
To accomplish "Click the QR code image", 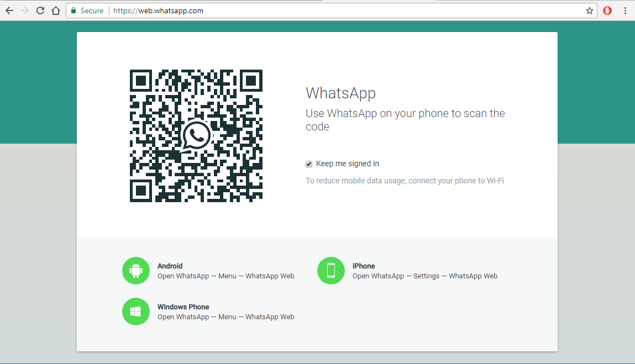I will click(196, 136).
